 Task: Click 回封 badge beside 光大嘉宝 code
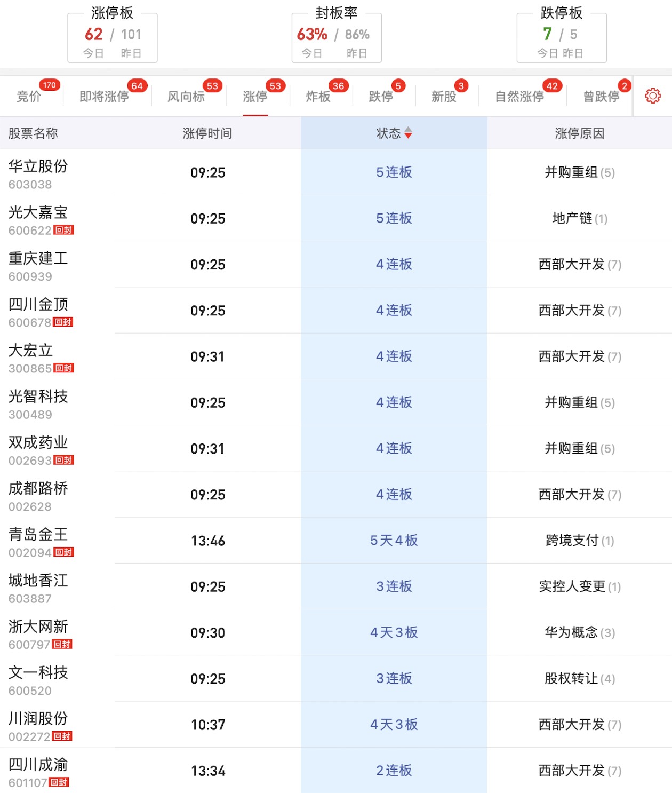click(63, 230)
